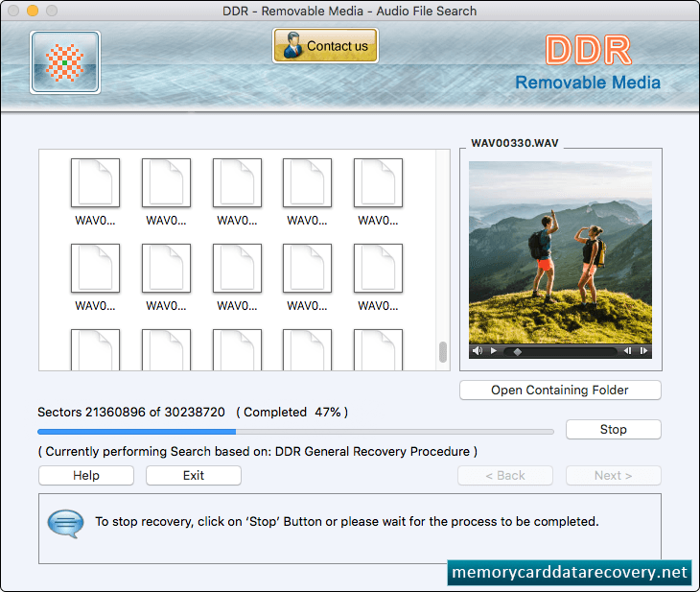The image size is (700, 592).
Task: Play the WAV00330.WAV preview
Action: click(493, 351)
